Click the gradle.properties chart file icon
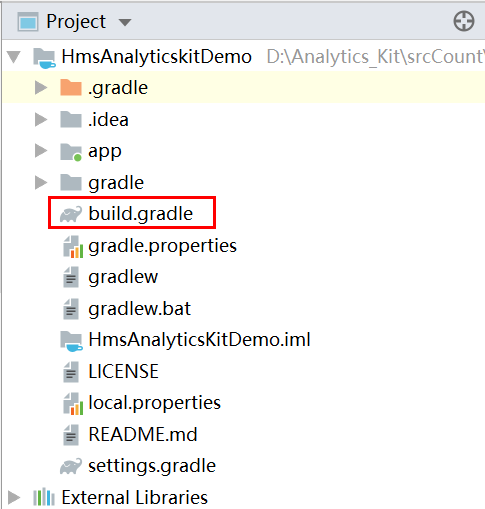This screenshot has width=485, height=509. [73, 246]
